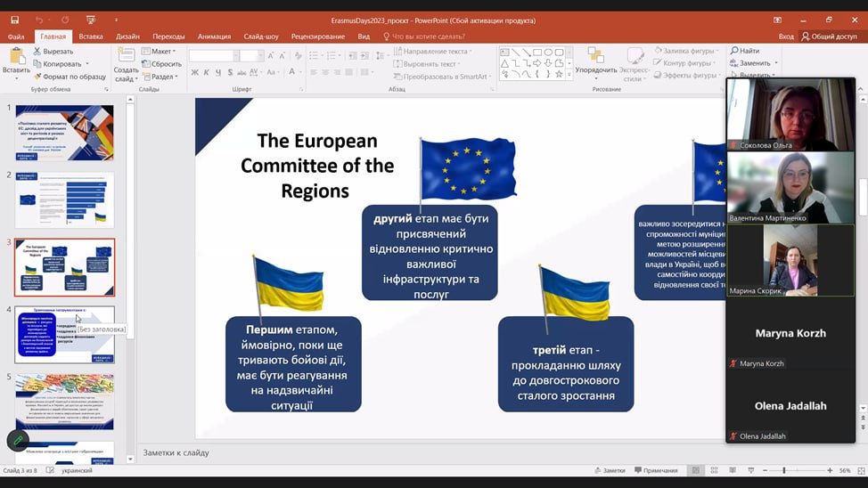This screenshot has height=488, width=868.
Task: Select the oval shape in shapes gallery
Action: tap(548, 53)
